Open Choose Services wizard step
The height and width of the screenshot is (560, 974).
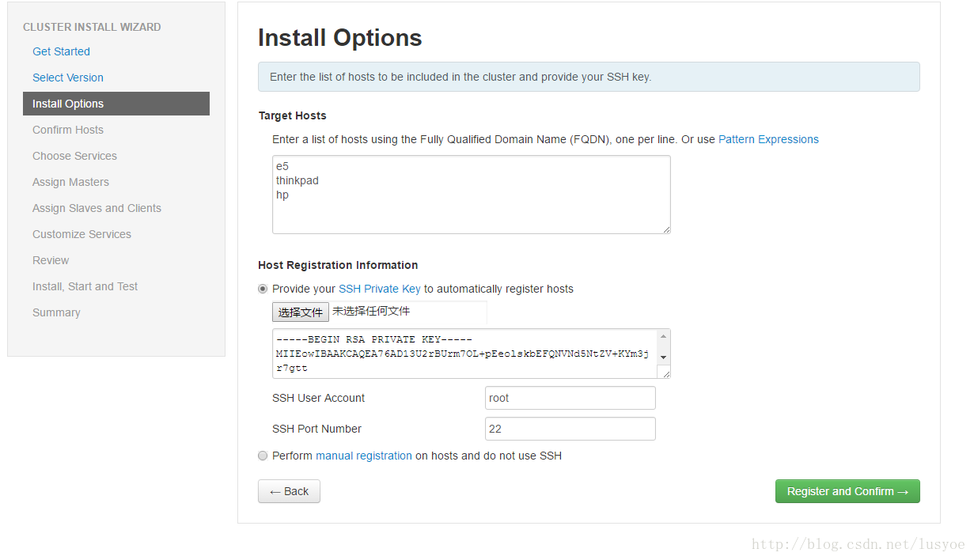[x=74, y=156]
